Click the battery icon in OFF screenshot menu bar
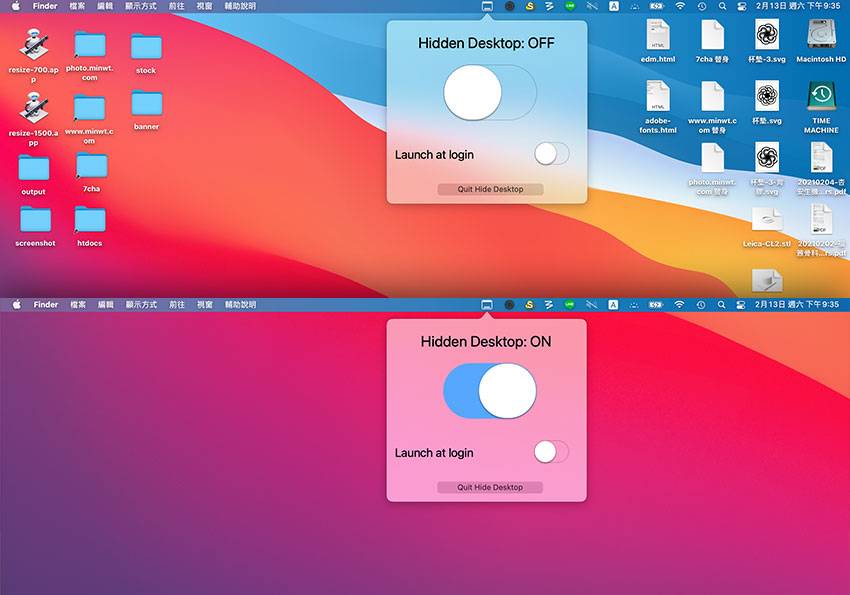This screenshot has height=595, width=850. pos(656,7)
